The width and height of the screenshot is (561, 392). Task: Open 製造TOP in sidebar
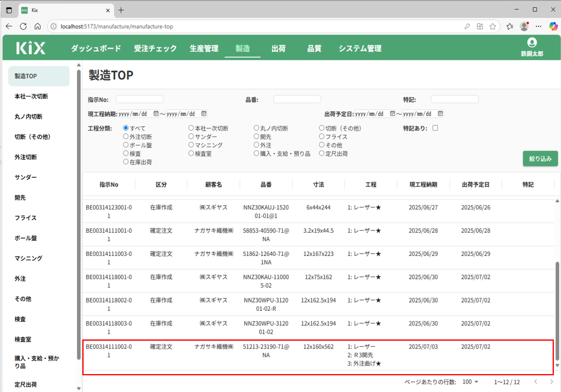(x=39, y=76)
